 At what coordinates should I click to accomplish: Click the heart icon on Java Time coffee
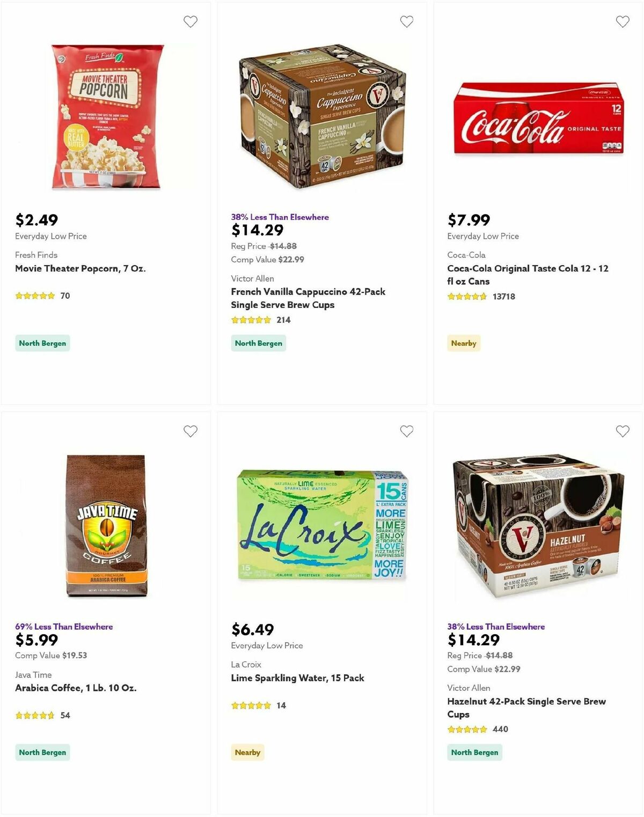click(x=191, y=431)
